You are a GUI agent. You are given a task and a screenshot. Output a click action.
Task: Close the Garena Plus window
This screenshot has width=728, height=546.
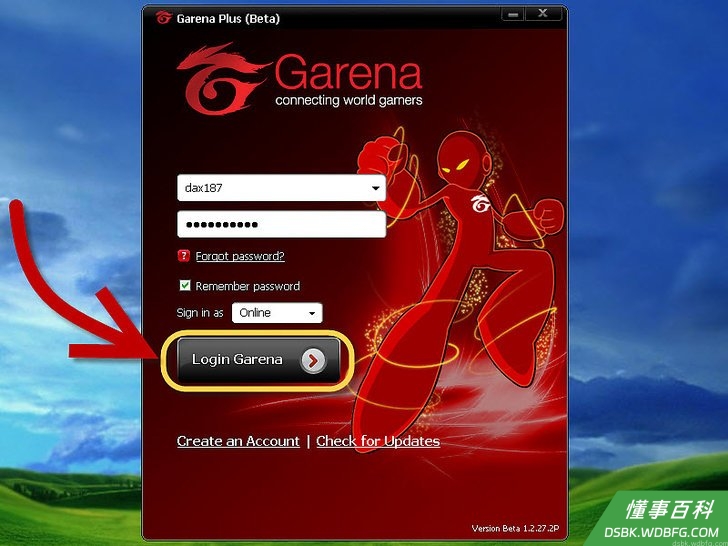[x=543, y=14]
